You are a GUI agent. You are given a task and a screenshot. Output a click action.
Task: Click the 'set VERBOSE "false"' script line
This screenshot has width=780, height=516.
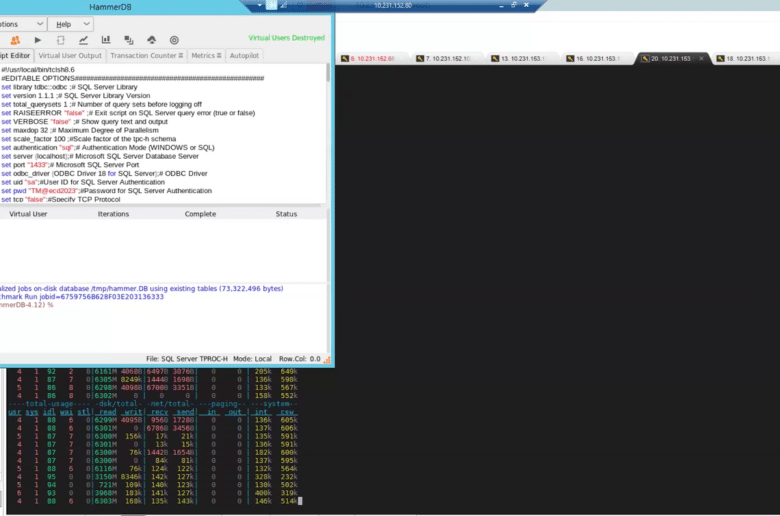[x=84, y=121]
